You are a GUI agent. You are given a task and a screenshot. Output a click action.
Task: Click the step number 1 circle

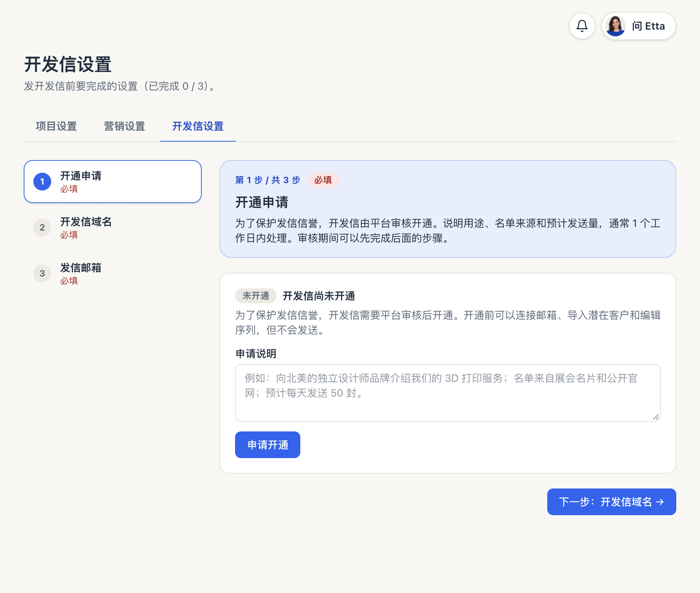pyautogui.click(x=42, y=182)
